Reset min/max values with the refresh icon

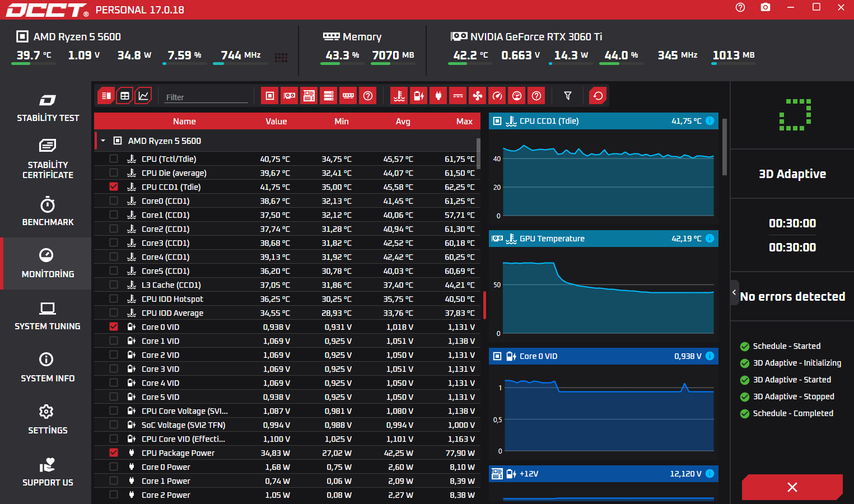point(598,96)
